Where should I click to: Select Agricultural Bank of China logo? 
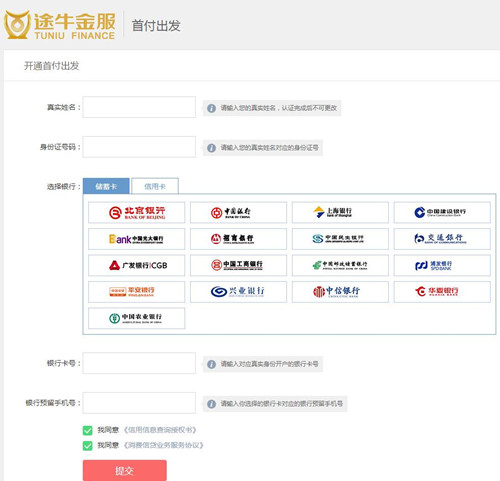136,318
